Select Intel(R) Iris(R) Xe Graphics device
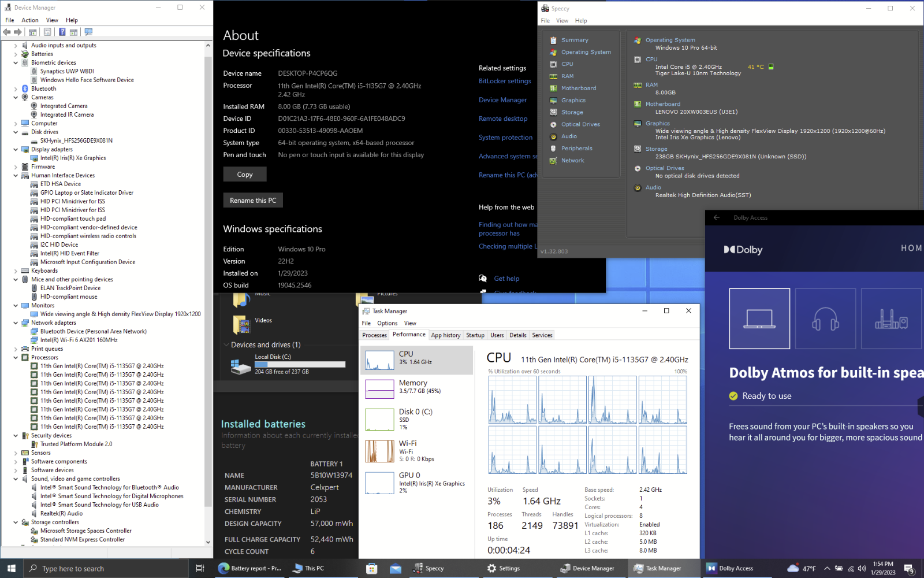Screen dimensions: 924x578 (73, 158)
